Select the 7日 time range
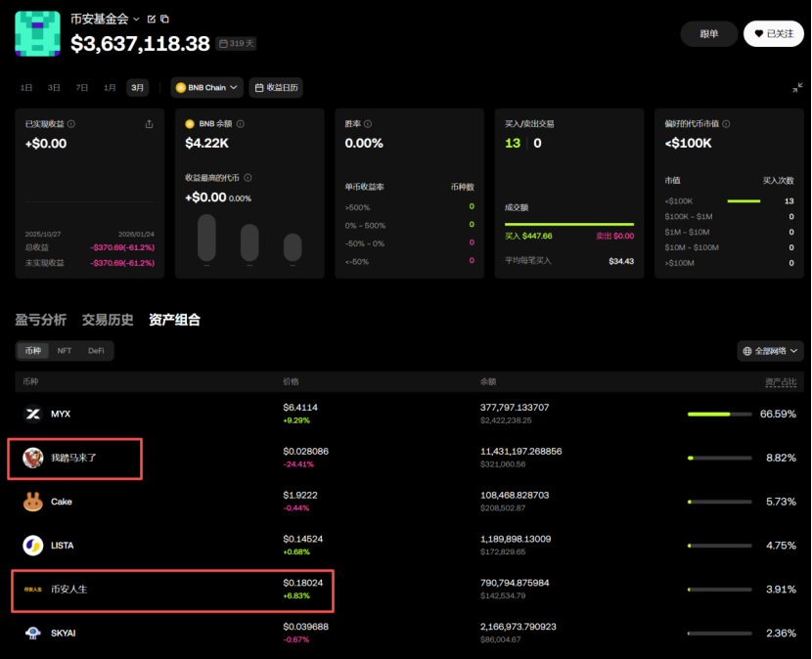 pyautogui.click(x=82, y=87)
